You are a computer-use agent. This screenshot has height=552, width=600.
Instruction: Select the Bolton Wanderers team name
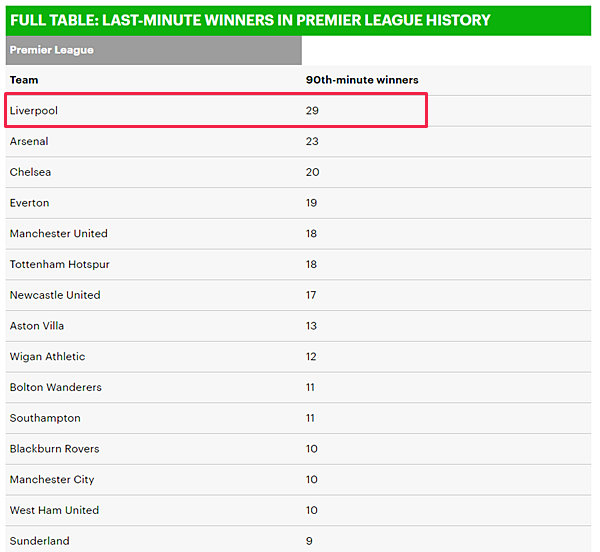tap(56, 387)
